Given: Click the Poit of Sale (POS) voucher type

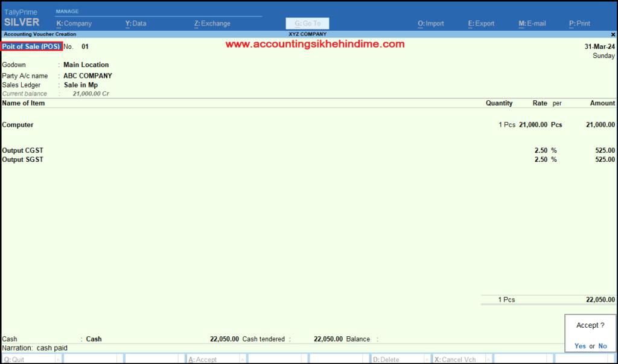Looking at the screenshot, I should [31, 46].
